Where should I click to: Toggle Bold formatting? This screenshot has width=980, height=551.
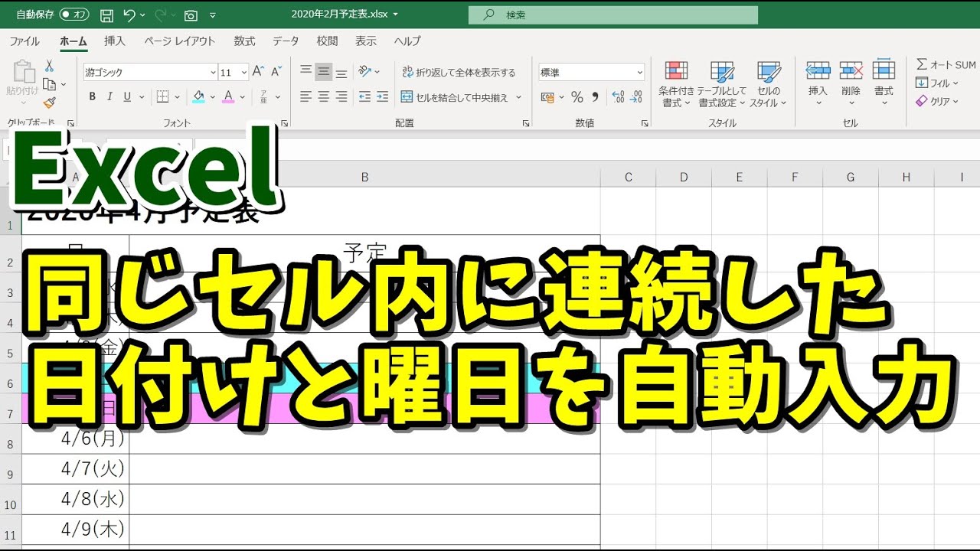tap(93, 96)
